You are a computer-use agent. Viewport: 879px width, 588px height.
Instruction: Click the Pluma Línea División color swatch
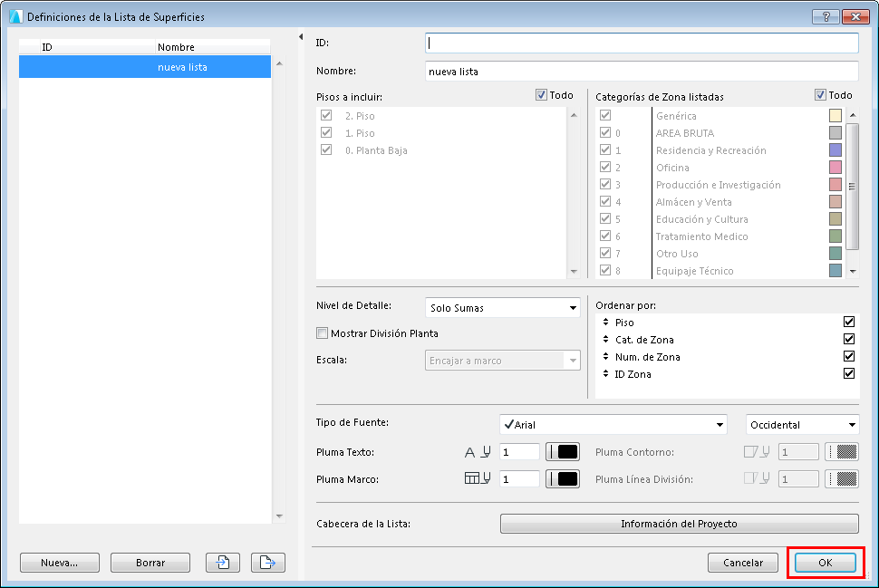point(842,478)
